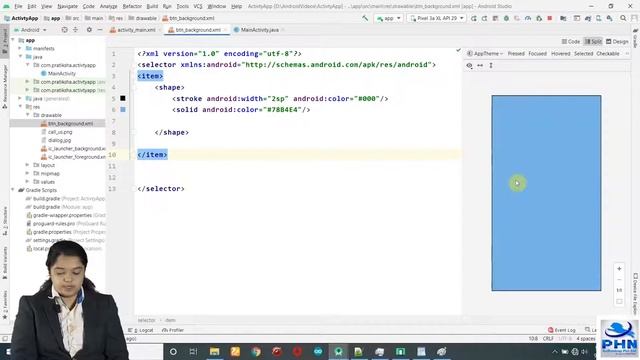640x360 pixels.
Task: Switch editor to Design view
Action: pos(617,42)
